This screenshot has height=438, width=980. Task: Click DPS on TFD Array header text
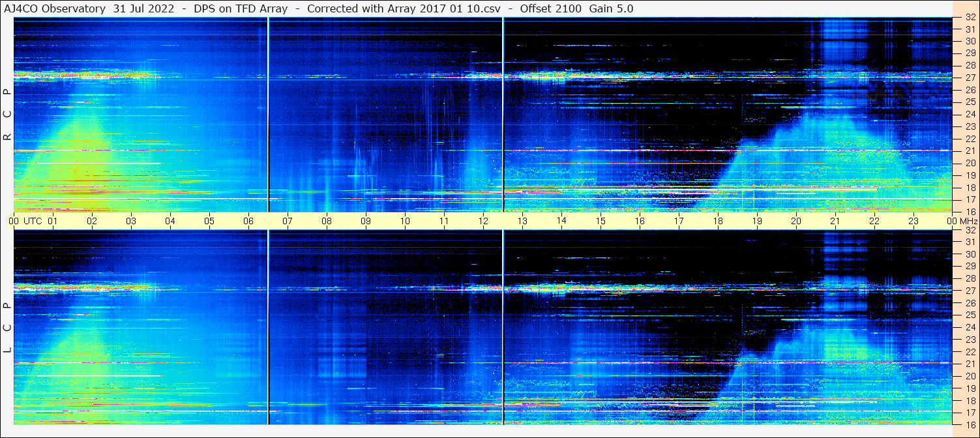(x=231, y=8)
